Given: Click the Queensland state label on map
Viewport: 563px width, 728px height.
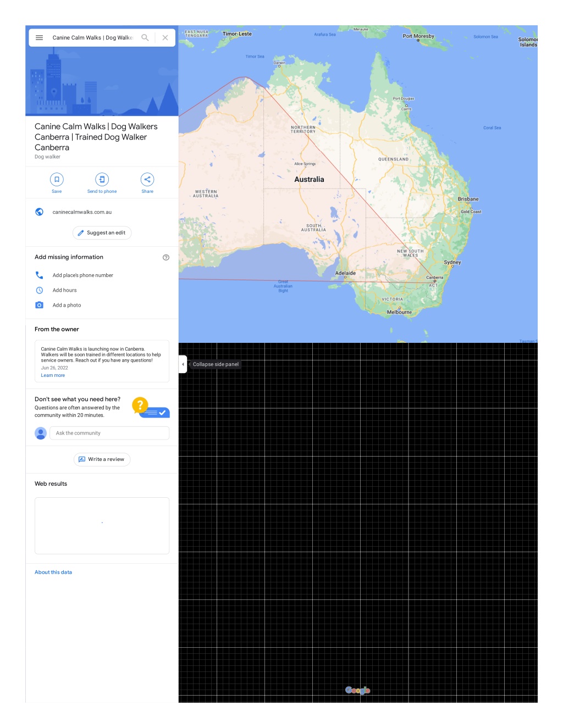Looking at the screenshot, I should click(393, 159).
